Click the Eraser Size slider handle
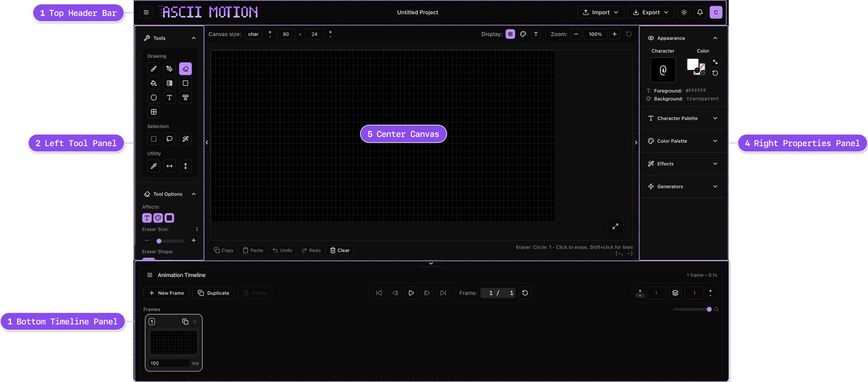The image size is (868, 382). click(x=159, y=241)
